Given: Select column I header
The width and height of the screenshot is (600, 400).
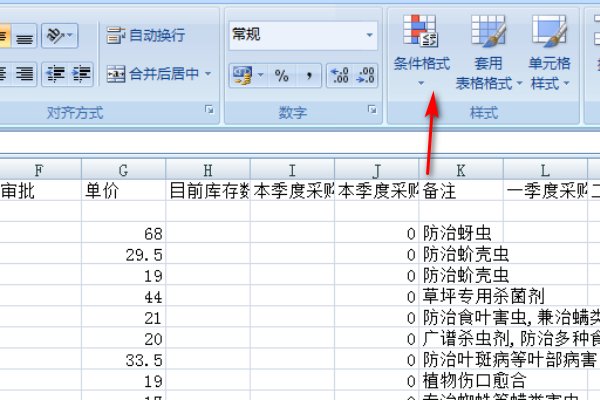Looking at the screenshot, I should click(292, 170).
